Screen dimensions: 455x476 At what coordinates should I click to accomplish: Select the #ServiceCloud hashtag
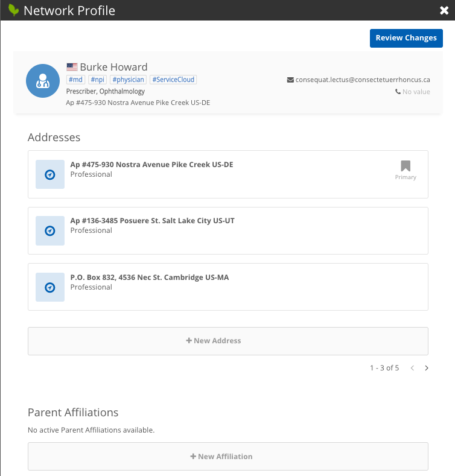click(173, 80)
